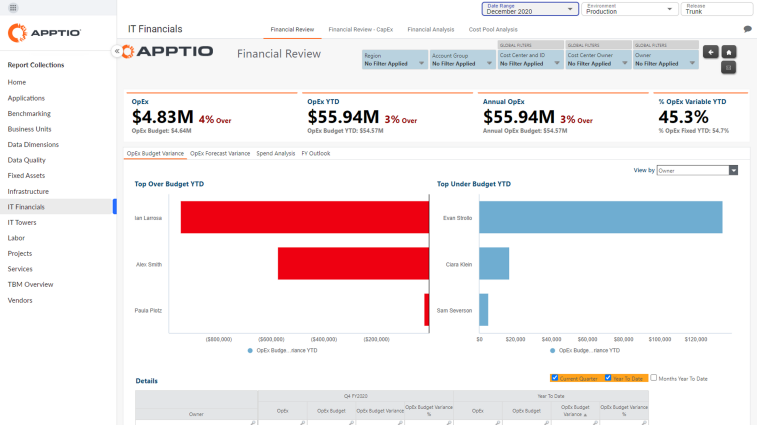The image size is (757, 425).
Task: Click the 45.3% OpEx Variable YTD value
Action: coord(684,117)
